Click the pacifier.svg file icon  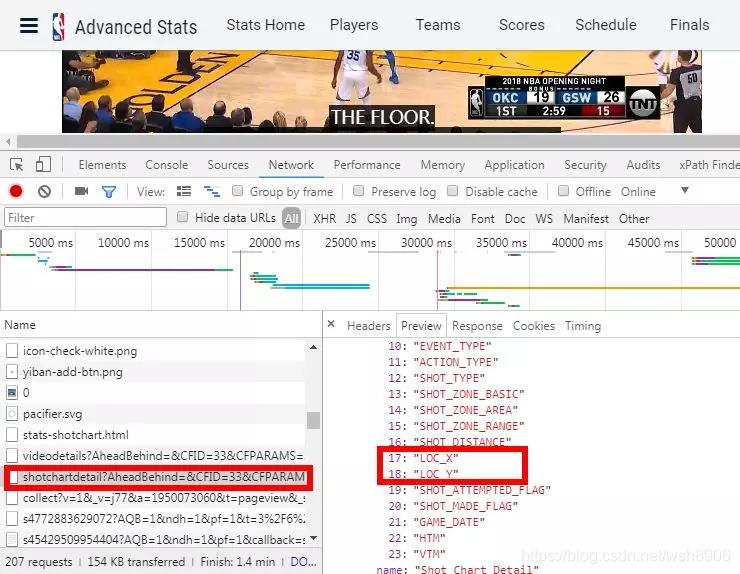point(12,414)
